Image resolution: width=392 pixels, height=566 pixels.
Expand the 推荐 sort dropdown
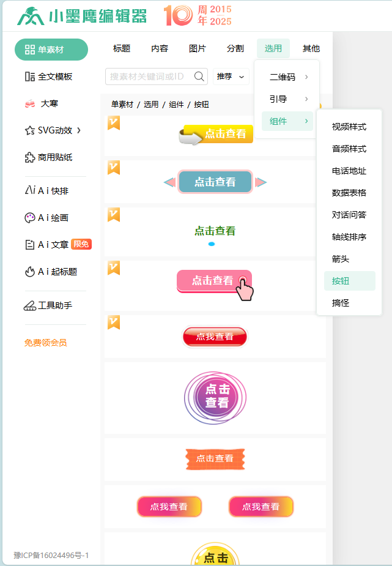tap(231, 76)
